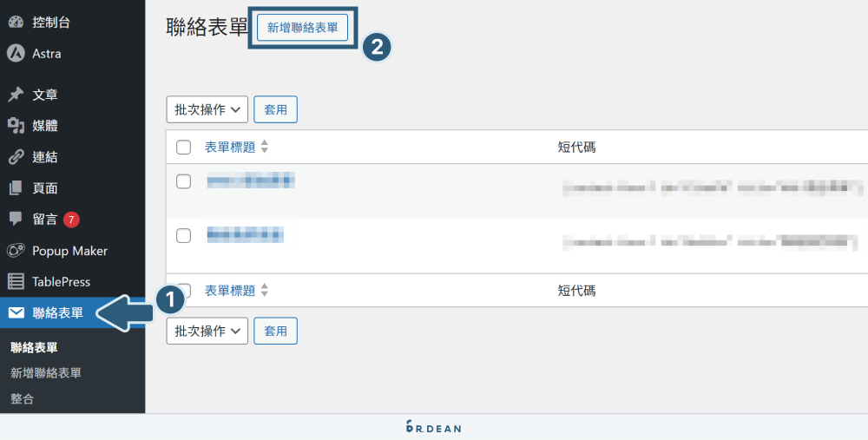Sort by bottom 表單標題 arrows icon
Image resolution: width=868 pixels, height=440 pixels.
265,290
